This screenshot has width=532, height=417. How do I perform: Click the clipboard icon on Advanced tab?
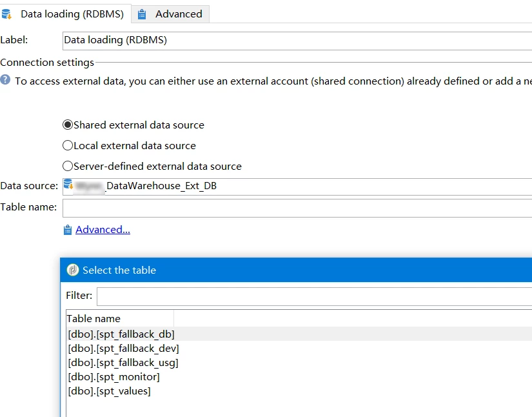tap(142, 14)
